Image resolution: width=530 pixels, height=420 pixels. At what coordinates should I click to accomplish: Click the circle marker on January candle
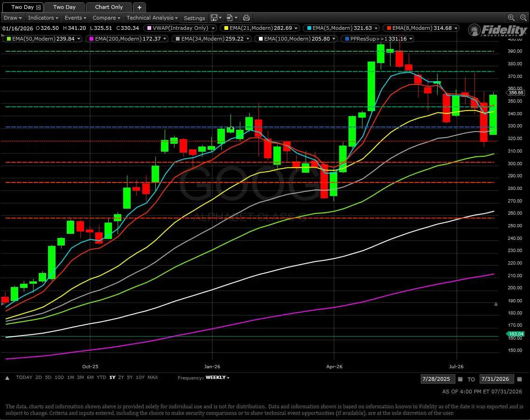231,128
